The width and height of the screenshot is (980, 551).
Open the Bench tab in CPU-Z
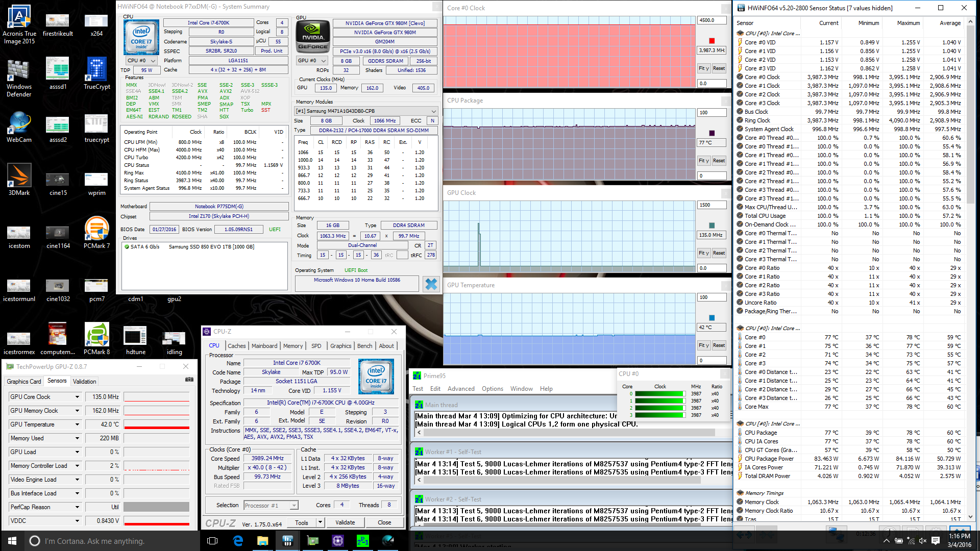(x=364, y=346)
